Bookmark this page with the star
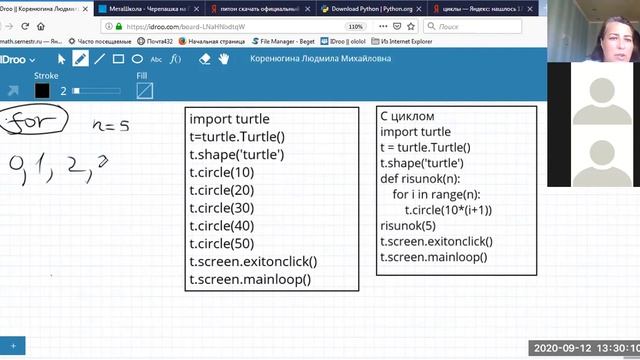The width and height of the screenshot is (640, 360). click(x=411, y=27)
